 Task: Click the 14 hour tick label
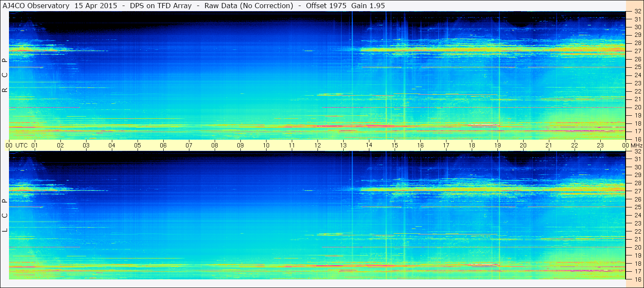coord(369,145)
